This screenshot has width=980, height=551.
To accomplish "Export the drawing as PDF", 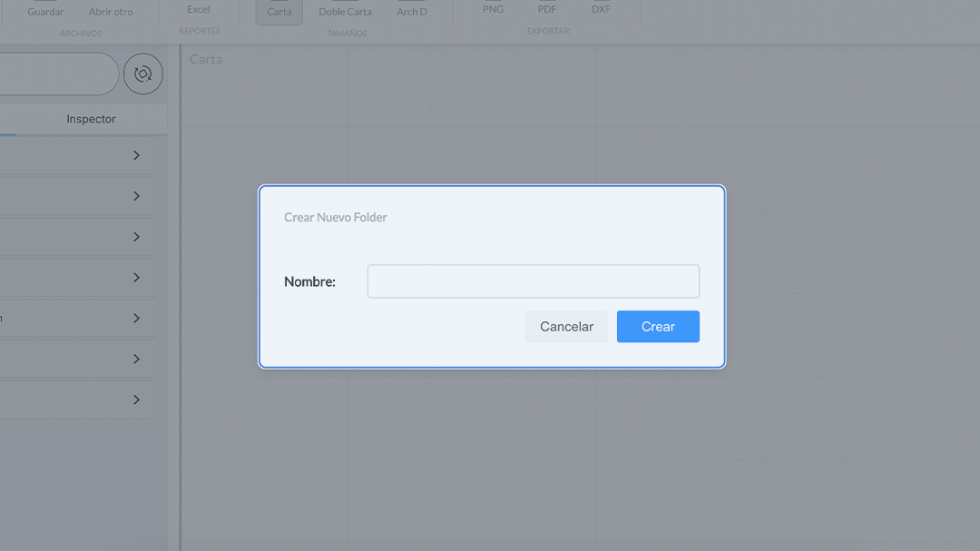I will (x=547, y=9).
